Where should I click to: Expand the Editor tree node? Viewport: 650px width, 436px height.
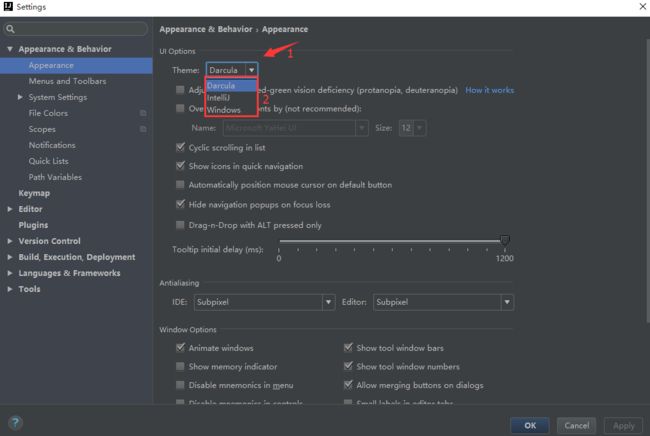[10, 209]
